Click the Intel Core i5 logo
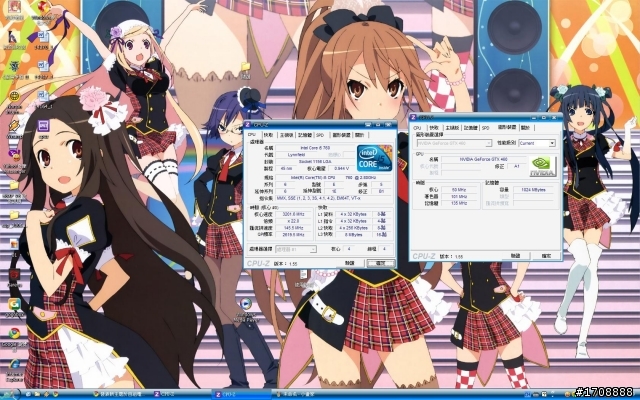Screen dimensions: 640x400 click(374, 158)
